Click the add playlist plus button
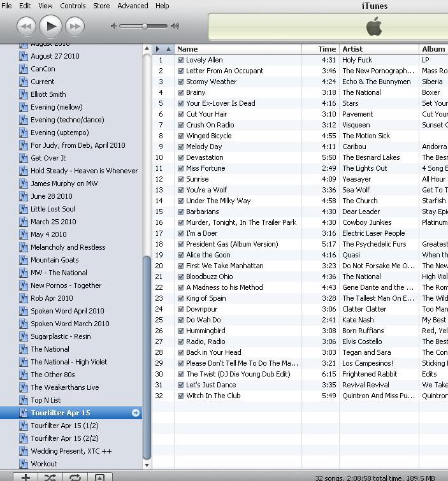This screenshot has width=448, height=481. point(25,477)
